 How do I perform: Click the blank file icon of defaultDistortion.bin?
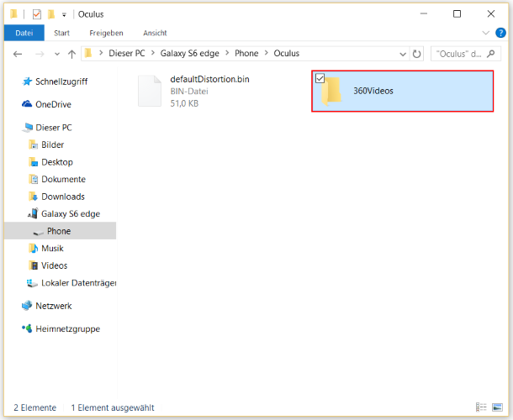pyautogui.click(x=150, y=91)
